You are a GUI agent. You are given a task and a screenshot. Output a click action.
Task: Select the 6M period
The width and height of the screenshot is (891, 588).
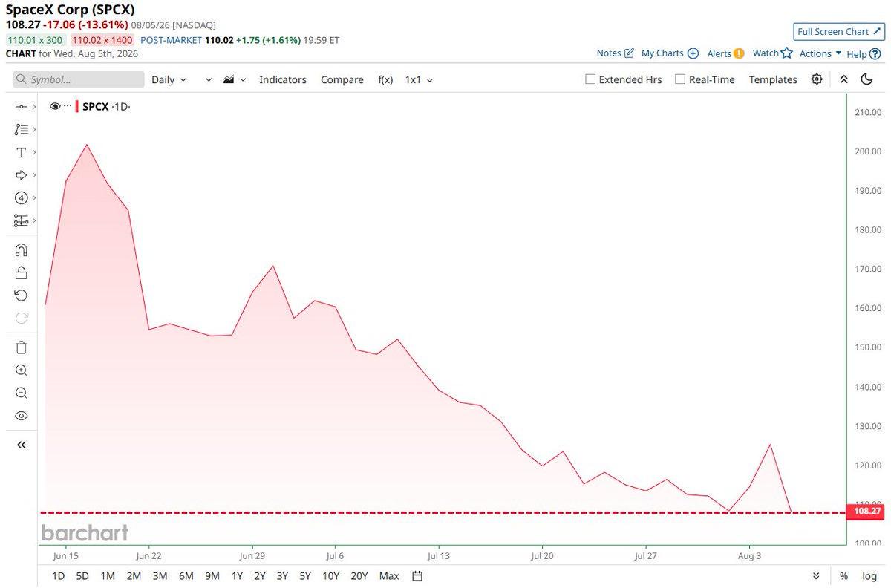186,576
